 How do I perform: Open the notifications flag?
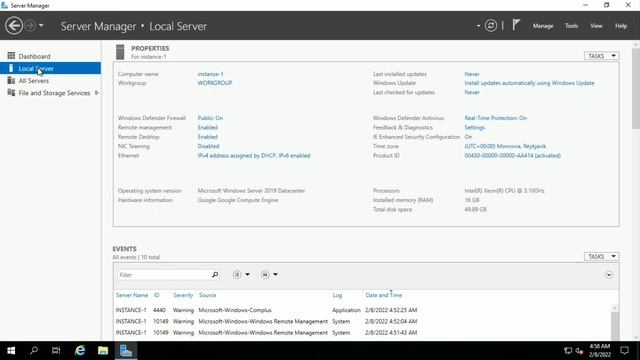(x=516, y=25)
